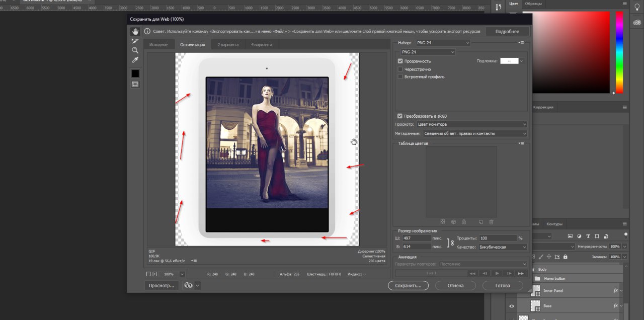This screenshot has height=320, width=644.
Task: Click the Ш width input field
Action: pos(417,238)
